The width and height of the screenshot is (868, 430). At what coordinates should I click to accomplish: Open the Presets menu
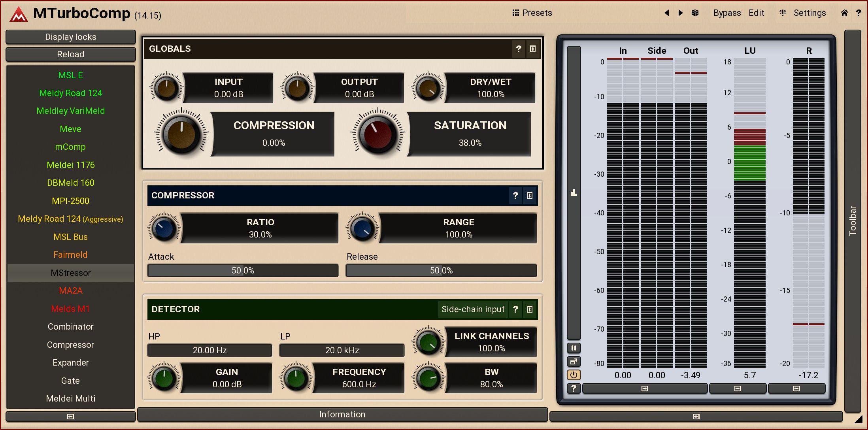[532, 13]
